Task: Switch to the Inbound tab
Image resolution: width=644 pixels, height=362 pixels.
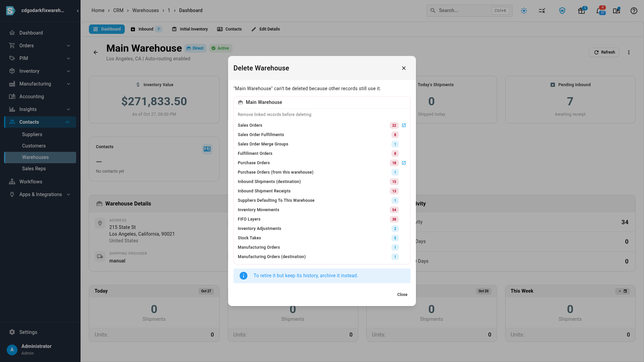Action: (146, 29)
